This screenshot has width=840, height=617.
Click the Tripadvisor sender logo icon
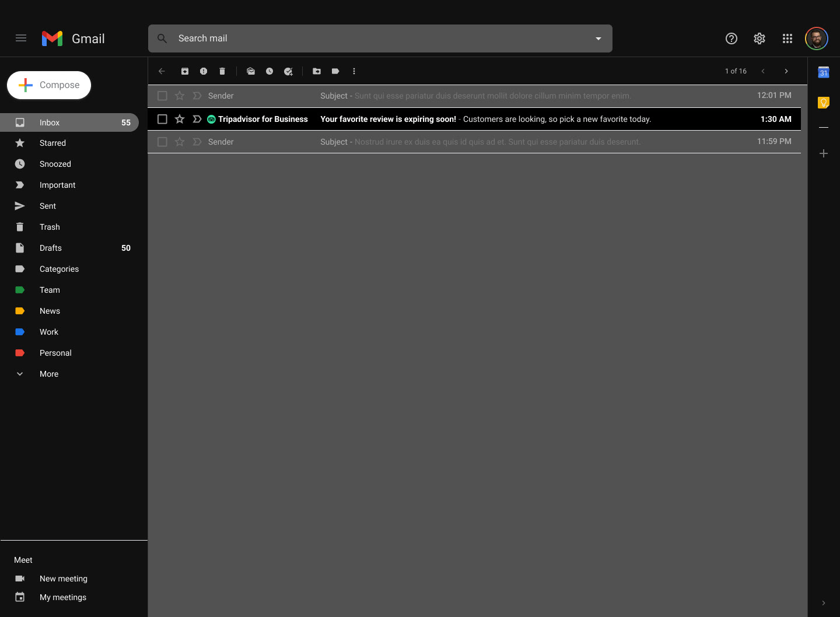click(x=212, y=119)
